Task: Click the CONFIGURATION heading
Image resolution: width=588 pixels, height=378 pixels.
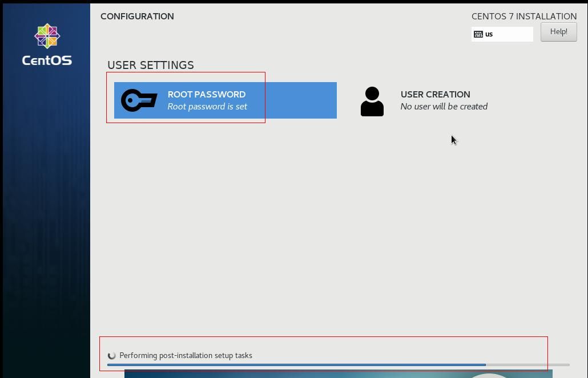Action: (137, 17)
